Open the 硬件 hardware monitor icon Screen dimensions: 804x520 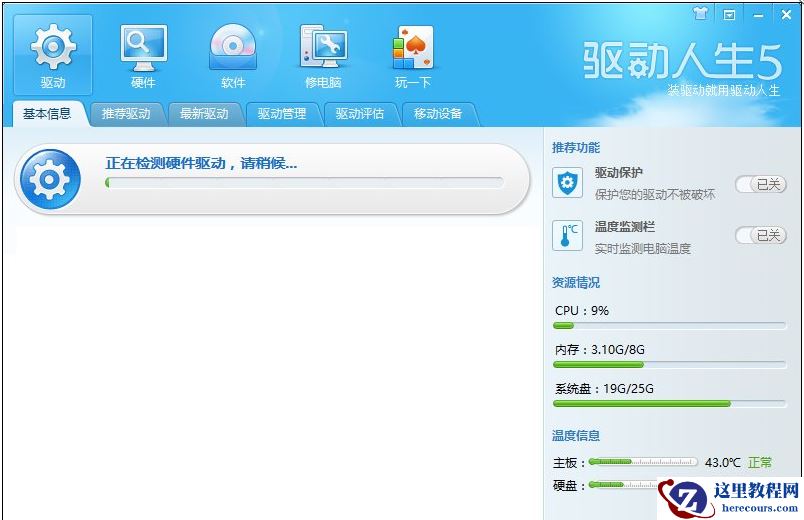(x=144, y=55)
